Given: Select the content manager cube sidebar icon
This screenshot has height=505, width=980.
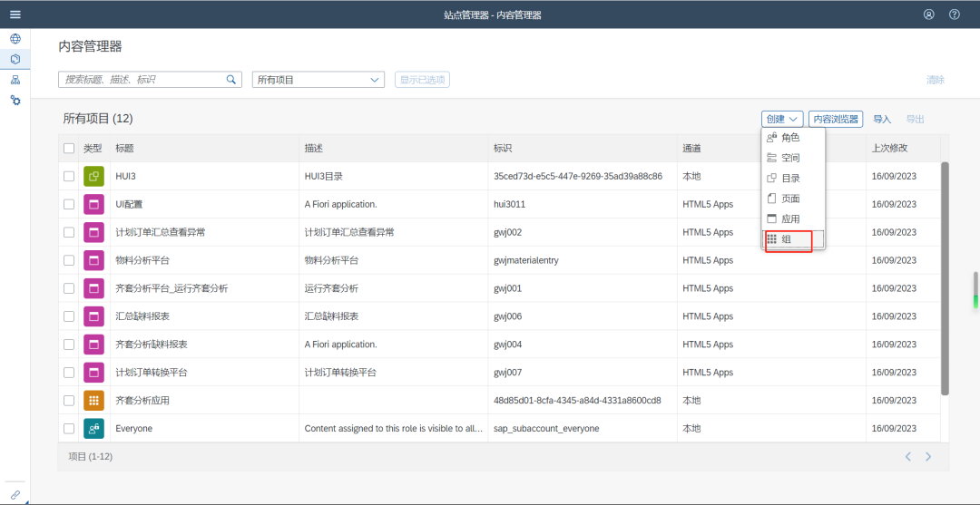Looking at the screenshot, I should [15, 59].
